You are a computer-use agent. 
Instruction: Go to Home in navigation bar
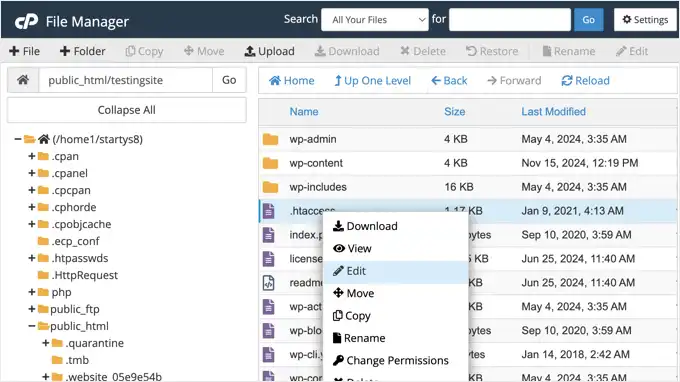(291, 81)
